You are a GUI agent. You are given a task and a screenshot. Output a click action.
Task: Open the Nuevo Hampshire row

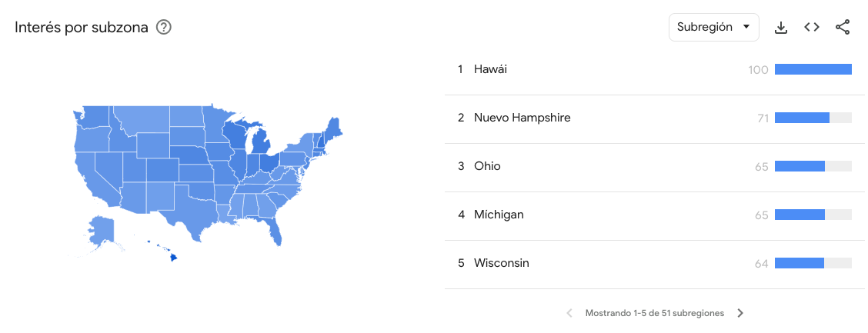click(522, 118)
